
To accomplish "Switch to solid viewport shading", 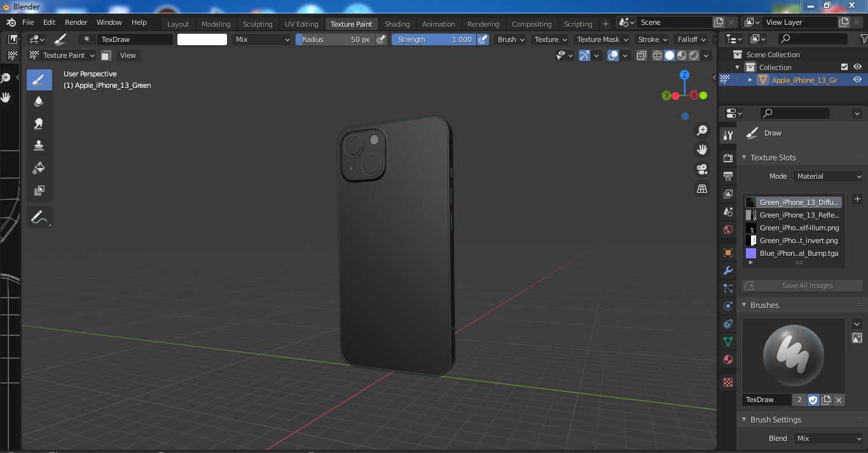I will (670, 55).
